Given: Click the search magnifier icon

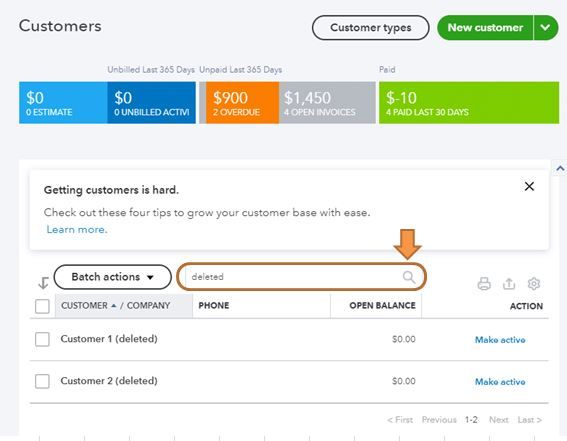Looking at the screenshot, I should 409,277.
